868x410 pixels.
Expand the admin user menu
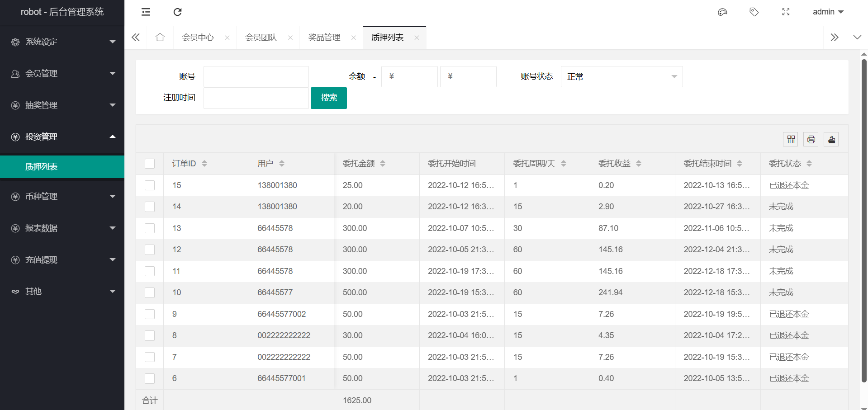point(828,12)
